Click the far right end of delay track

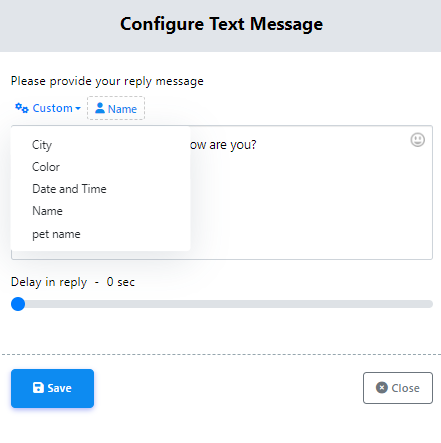click(x=430, y=304)
